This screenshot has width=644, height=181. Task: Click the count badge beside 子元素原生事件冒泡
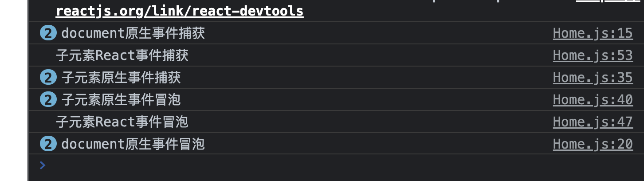click(x=48, y=100)
